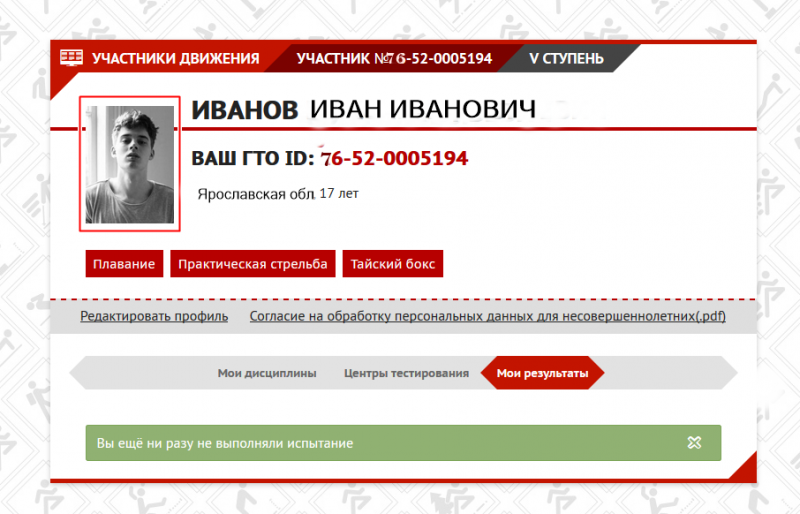Click the ВАШ ГТО ID number in red
Image resolution: width=800 pixels, height=514 pixels.
tap(394, 158)
